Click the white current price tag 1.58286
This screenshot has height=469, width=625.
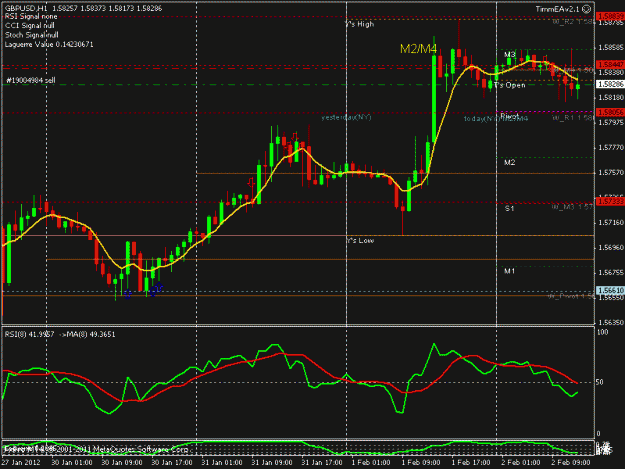click(610, 84)
